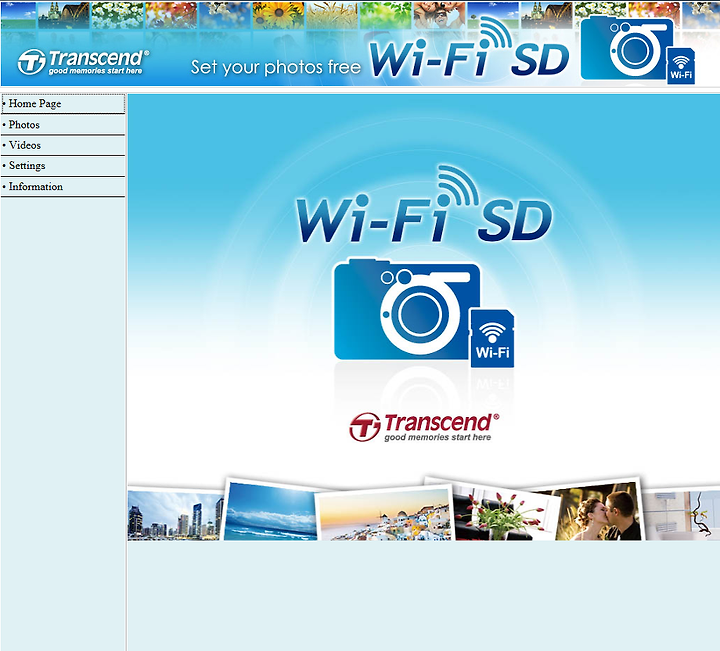Click the small Wi-Fi card icon in banner

click(x=681, y=66)
